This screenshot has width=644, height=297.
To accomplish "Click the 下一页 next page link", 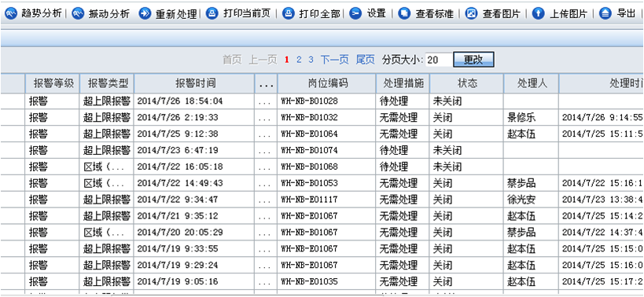I will [x=335, y=60].
